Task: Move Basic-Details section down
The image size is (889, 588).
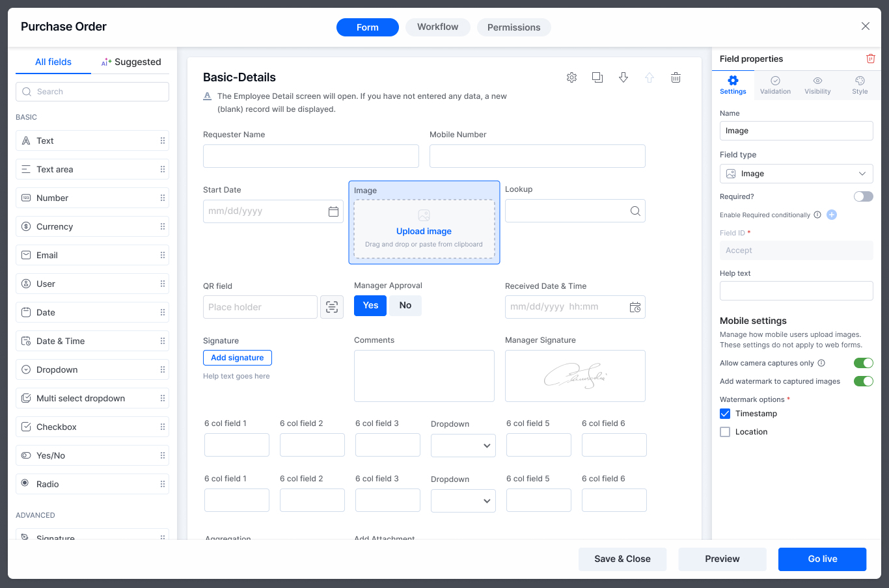Action: pyautogui.click(x=623, y=77)
